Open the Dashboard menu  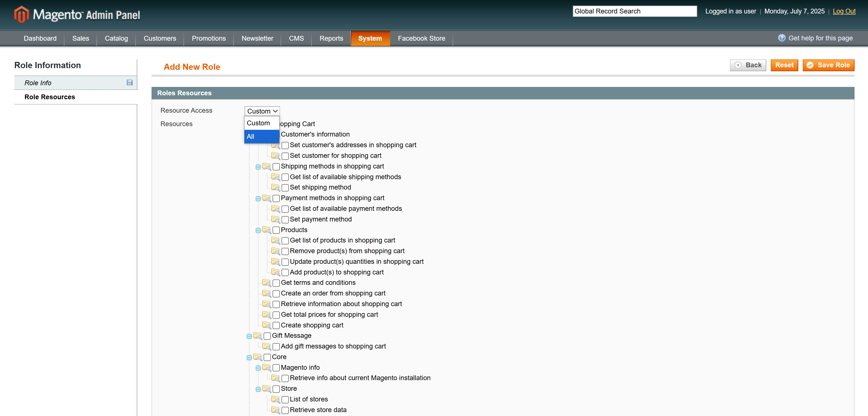tap(40, 38)
